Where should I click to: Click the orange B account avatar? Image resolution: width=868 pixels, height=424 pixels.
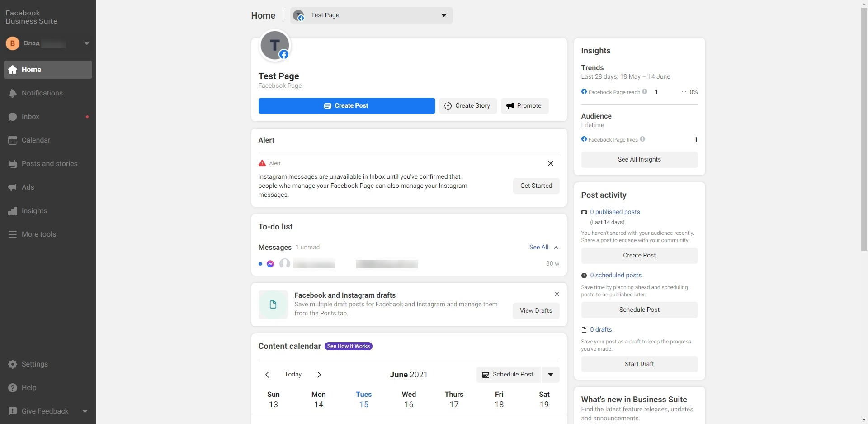point(12,43)
